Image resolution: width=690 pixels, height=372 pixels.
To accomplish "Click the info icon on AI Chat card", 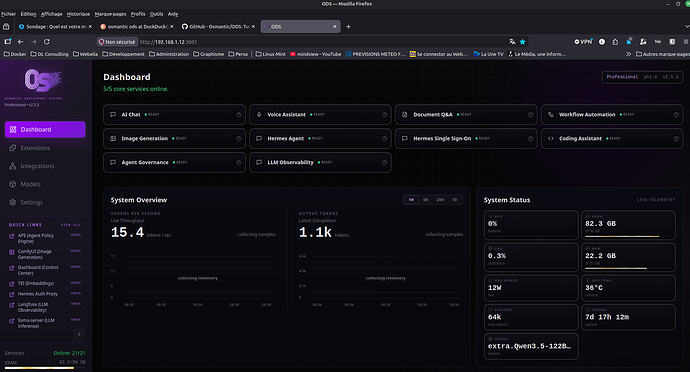I will 239,115.
